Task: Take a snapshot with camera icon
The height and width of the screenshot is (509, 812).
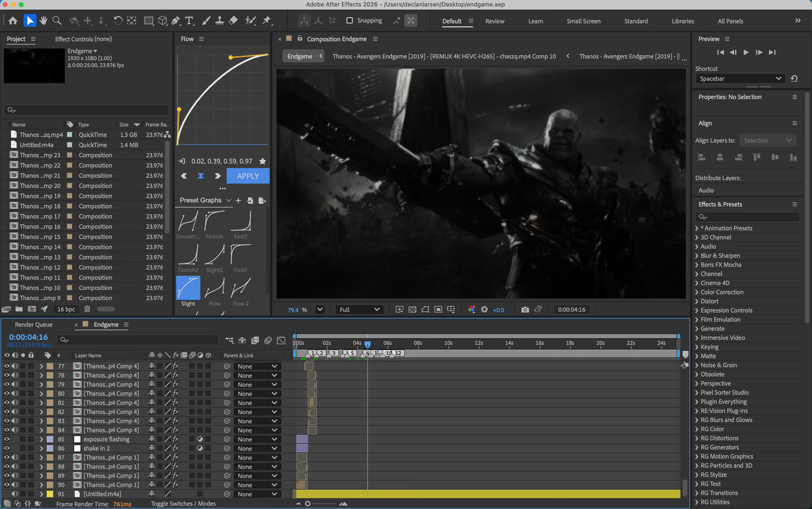Action: (x=525, y=310)
